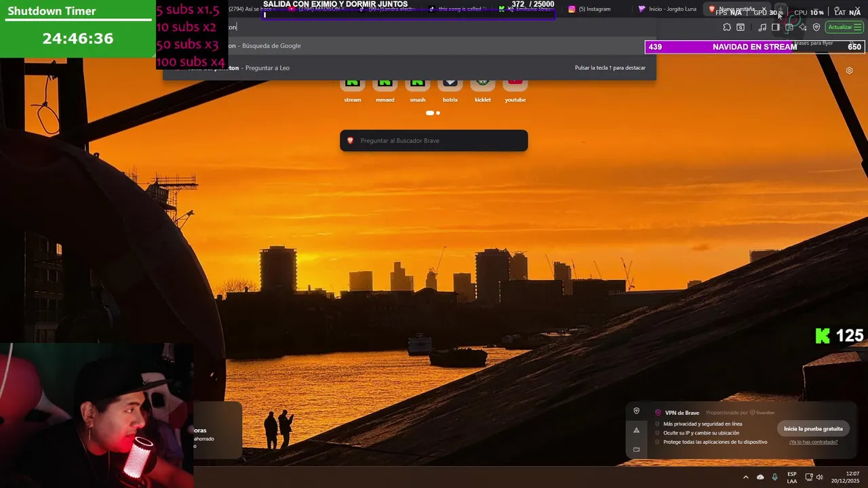Image resolution: width=868 pixels, height=488 pixels.
Task: Go to second page of shortcuts dot
Action: (x=438, y=113)
